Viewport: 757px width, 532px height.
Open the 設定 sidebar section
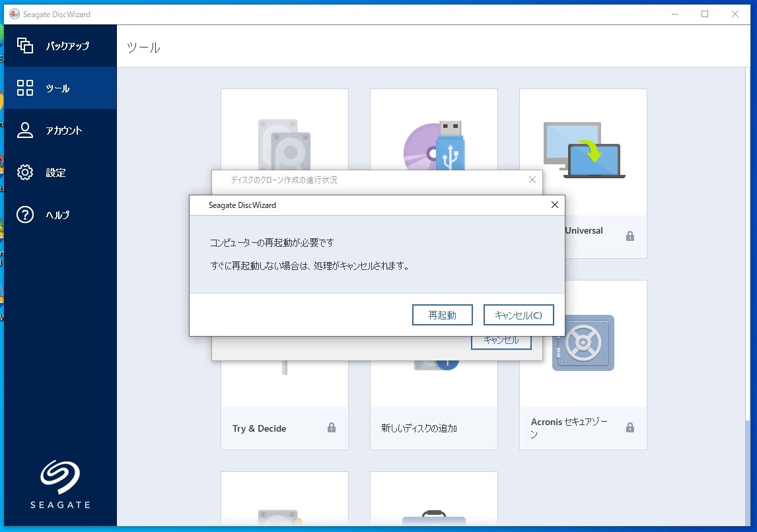pyautogui.click(x=60, y=172)
